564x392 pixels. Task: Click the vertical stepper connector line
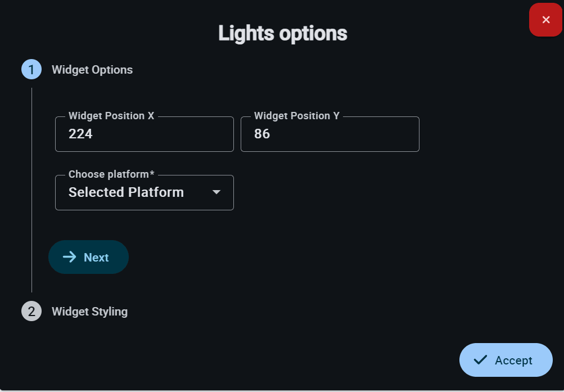pos(31,190)
